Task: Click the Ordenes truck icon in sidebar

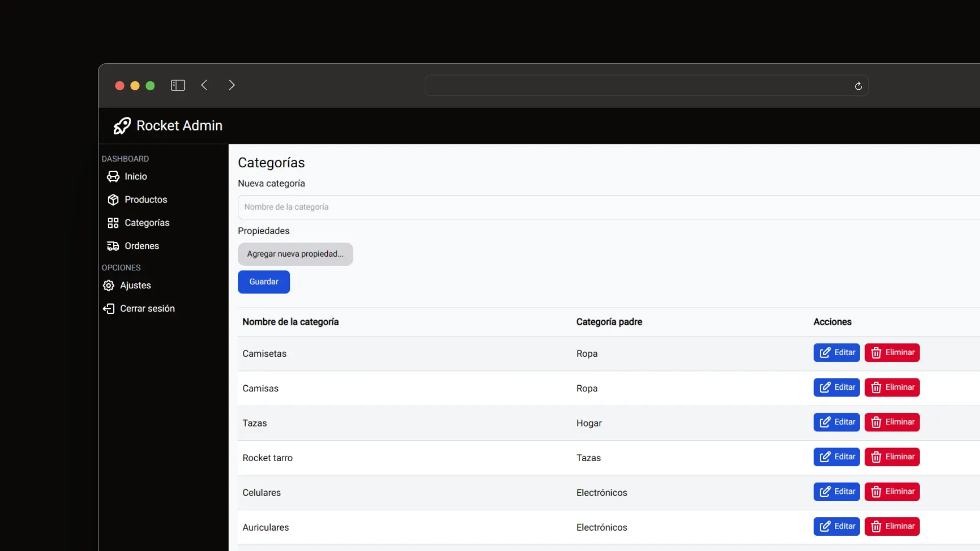Action: pos(113,246)
